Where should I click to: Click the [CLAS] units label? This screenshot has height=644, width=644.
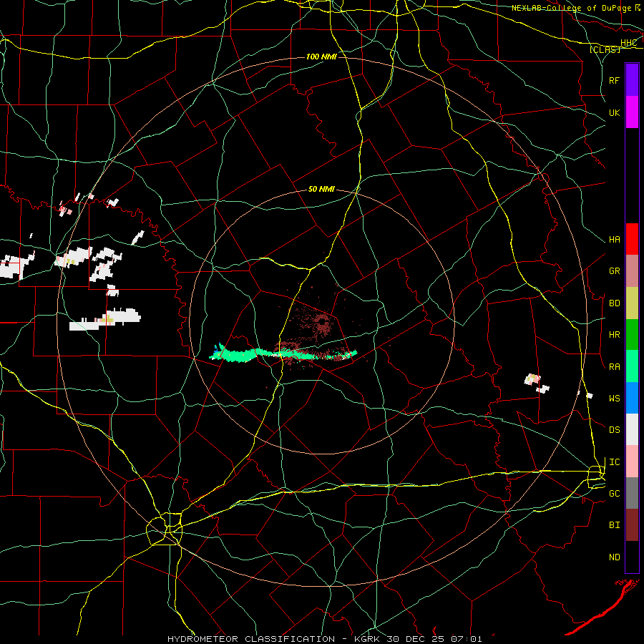[605, 49]
